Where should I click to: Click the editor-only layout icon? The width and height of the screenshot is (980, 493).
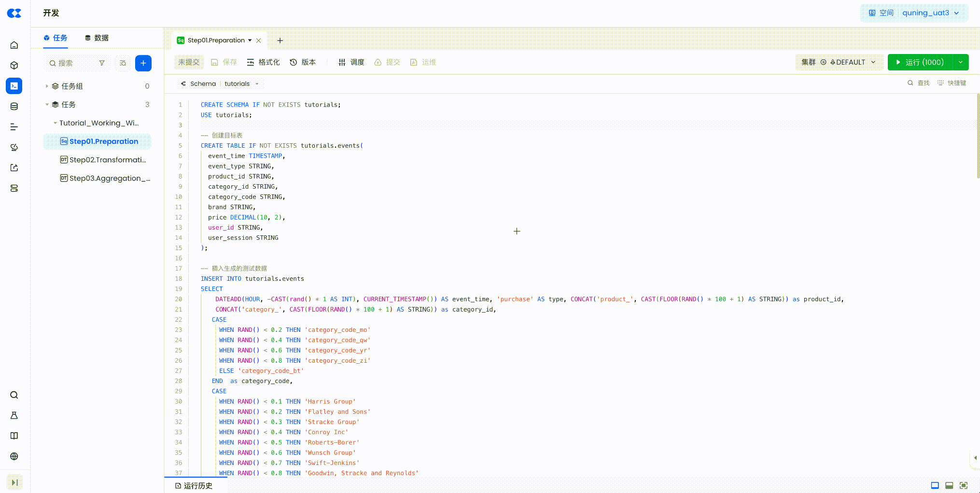tap(935, 485)
